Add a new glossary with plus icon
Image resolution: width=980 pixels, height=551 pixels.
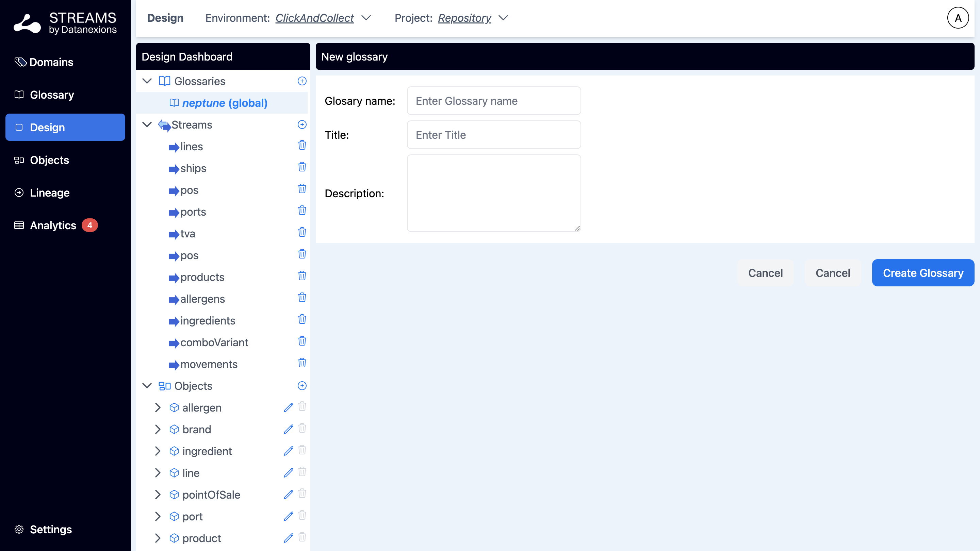(302, 81)
